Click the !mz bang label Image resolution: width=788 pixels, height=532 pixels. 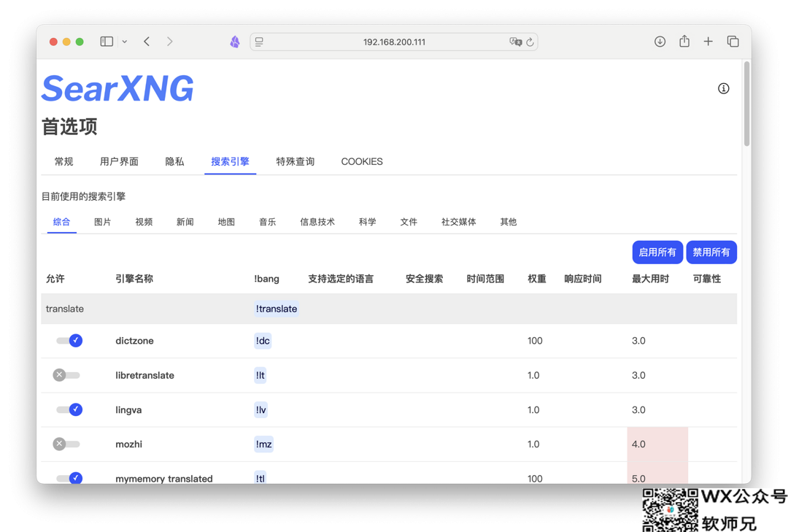coord(264,444)
